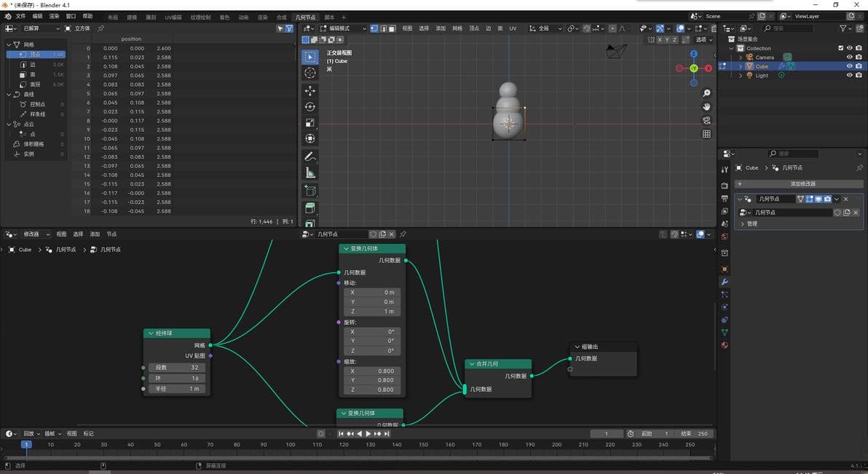Open the Material properties tab
The width and height of the screenshot is (868, 474).
pos(725,345)
